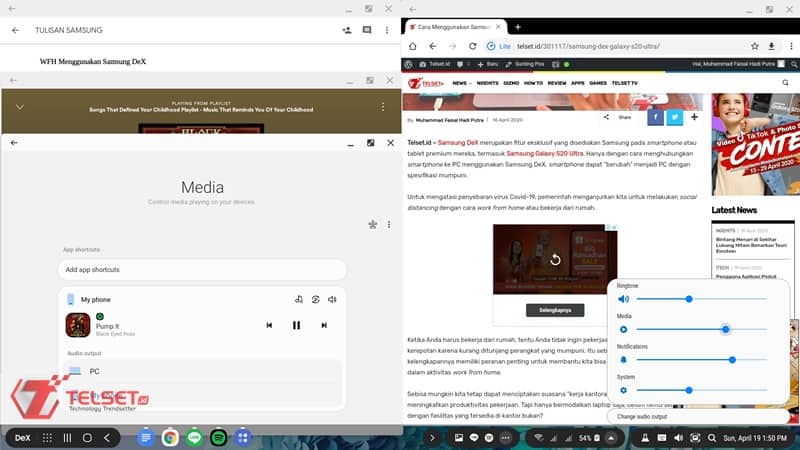The width and height of the screenshot is (800, 450).
Task: Reload the telset.id page
Action: pyautogui.click(x=471, y=46)
